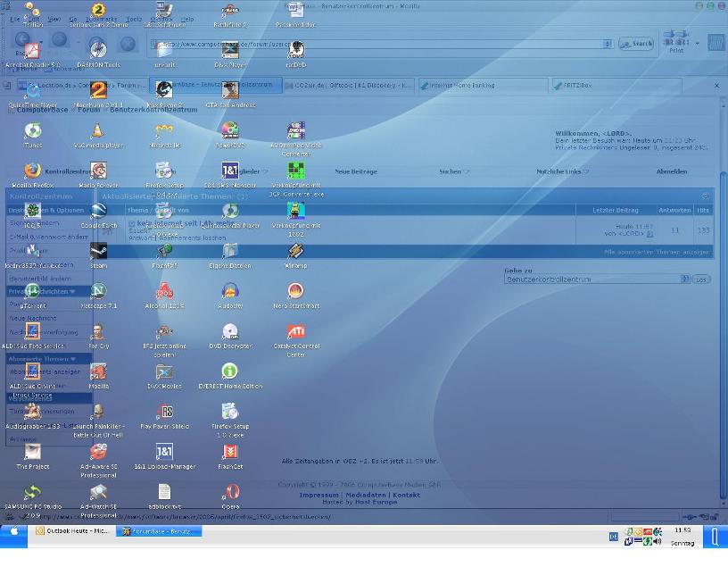728x567 pixels.
Task: Open the Google Earth desktop shortcut
Action: coord(98,214)
